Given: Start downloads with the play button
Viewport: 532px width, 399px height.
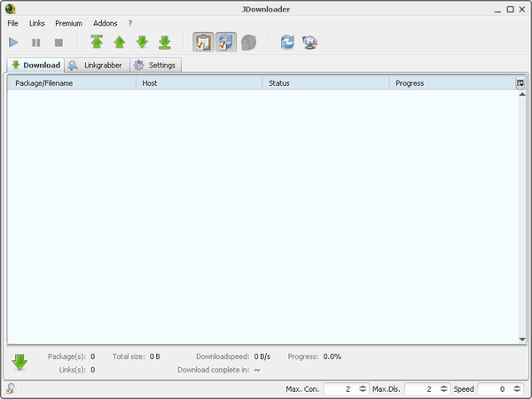Looking at the screenshot, I should [x=13, y=43].
